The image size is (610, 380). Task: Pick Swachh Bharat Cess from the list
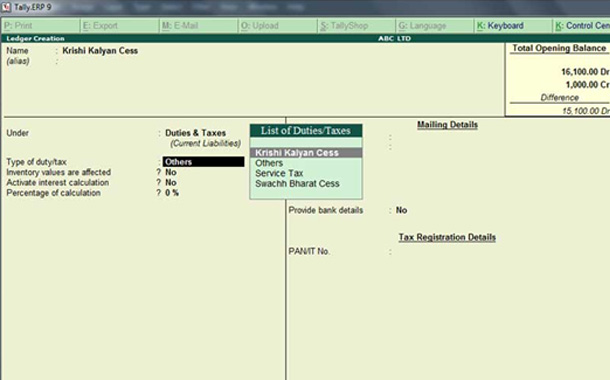point(306,184)
